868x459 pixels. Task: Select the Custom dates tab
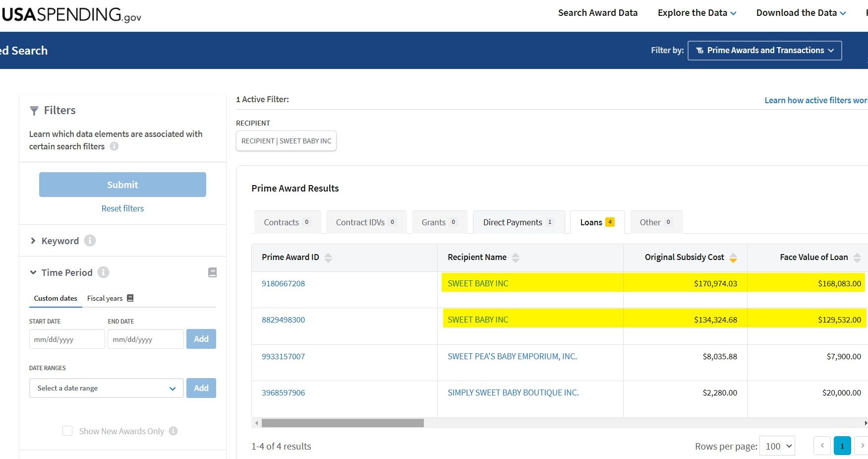[x=56, y=298]
